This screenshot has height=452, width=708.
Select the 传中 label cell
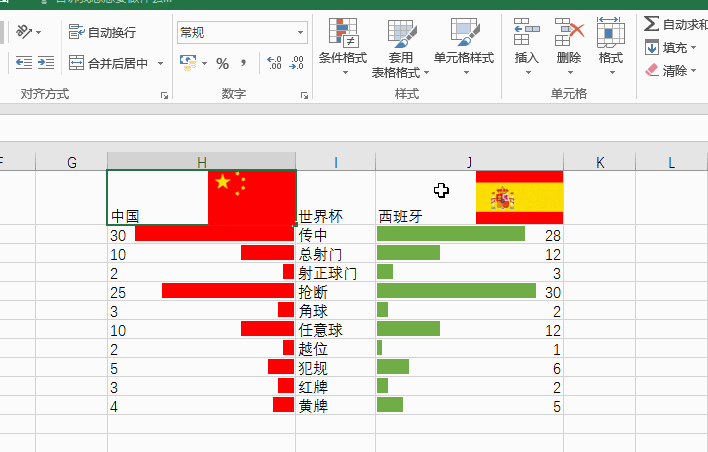pos(335,235)
